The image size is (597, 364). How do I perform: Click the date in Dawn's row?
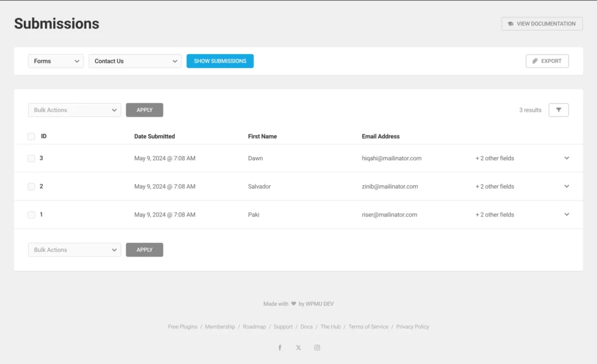point(165,158)
